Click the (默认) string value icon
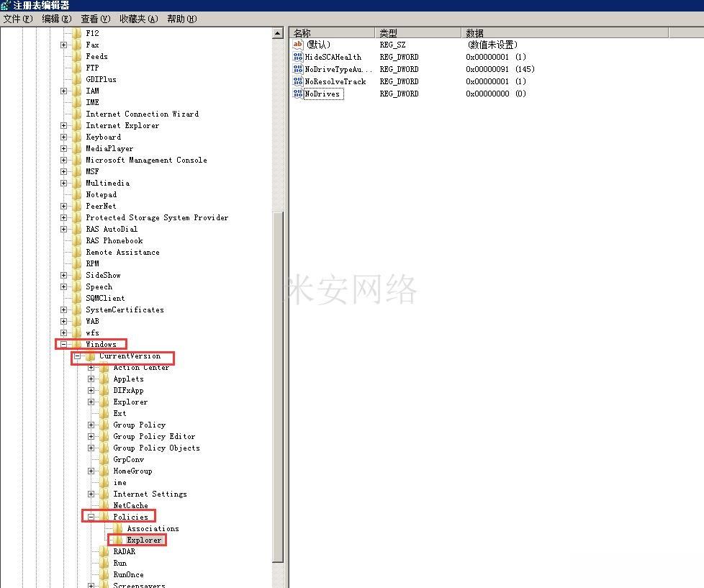Screen dimensions: 704x588 tap(298, 44)
